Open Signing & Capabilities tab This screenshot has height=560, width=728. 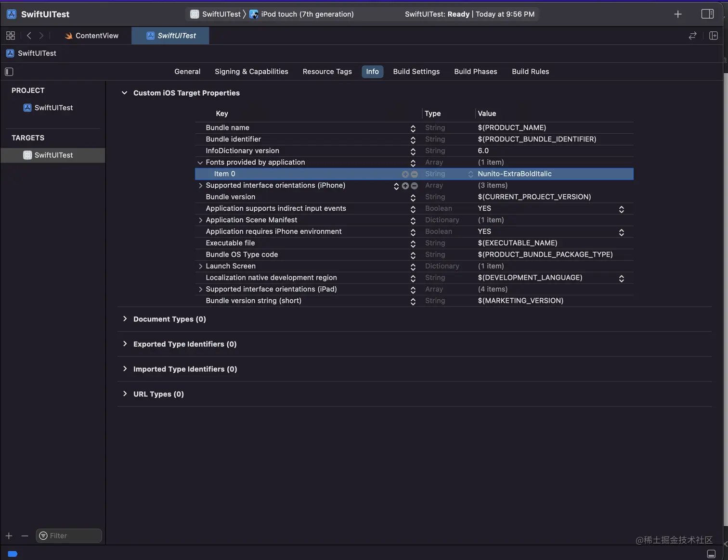pos(251,72)
